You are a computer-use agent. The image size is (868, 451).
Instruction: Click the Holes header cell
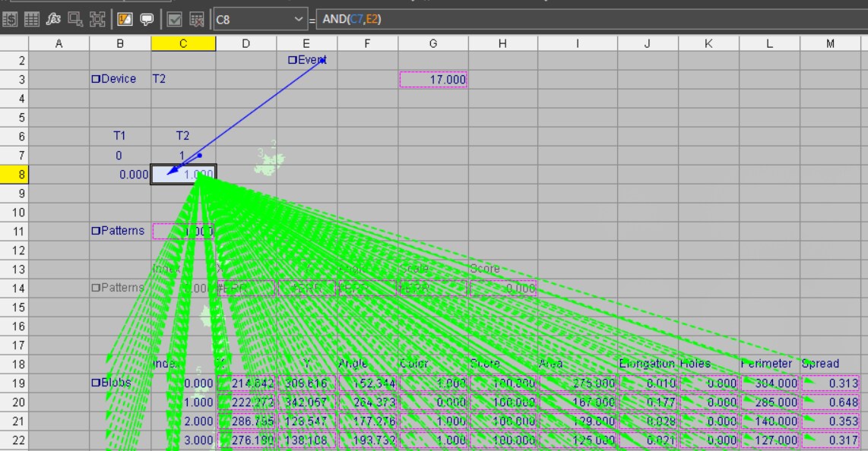(708, 364)
